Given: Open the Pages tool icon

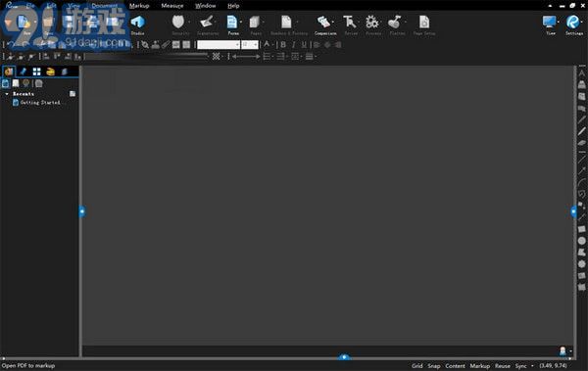Looking at the screenshot, I should [x=255, y=23].
